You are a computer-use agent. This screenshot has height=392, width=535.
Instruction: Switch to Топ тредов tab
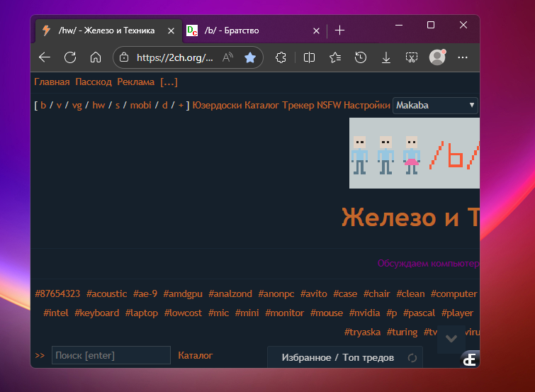pos(368,357)
